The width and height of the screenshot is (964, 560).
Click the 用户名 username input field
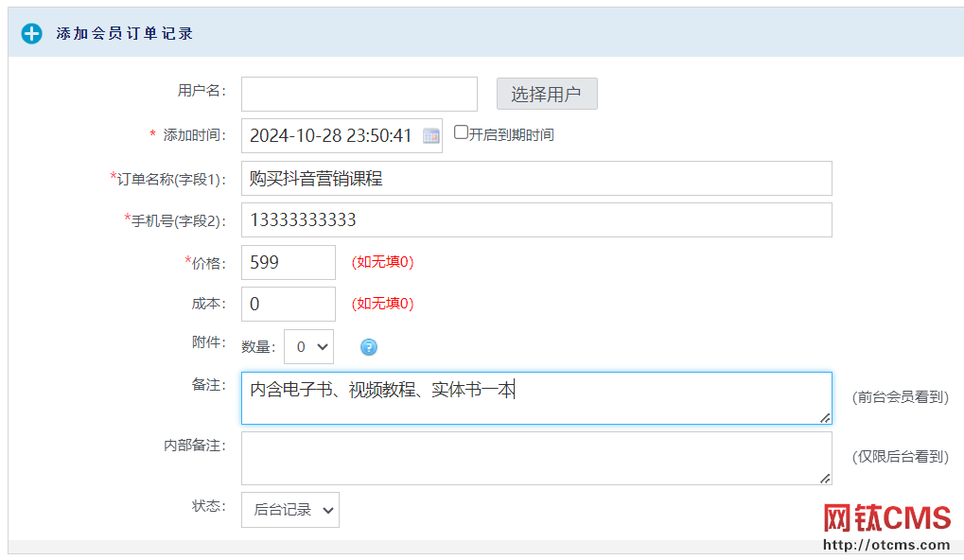click(358, 94)
